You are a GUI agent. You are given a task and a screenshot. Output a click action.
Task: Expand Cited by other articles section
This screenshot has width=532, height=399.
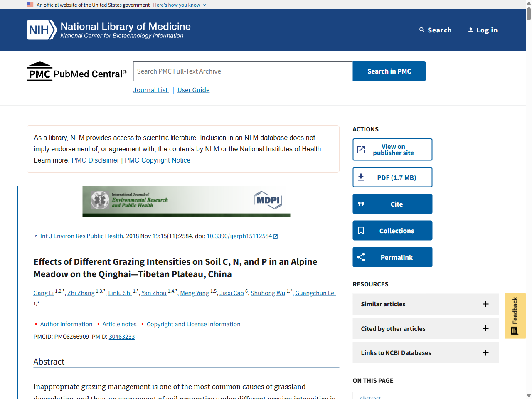click(x=485, y=328)
